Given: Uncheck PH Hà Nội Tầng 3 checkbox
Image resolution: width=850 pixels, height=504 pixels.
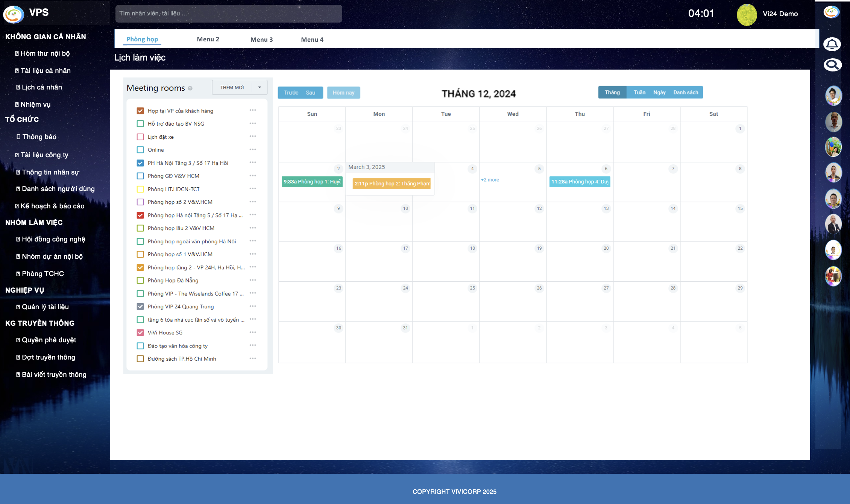Looking at the screenshot, I should click(x=140, y=163).
